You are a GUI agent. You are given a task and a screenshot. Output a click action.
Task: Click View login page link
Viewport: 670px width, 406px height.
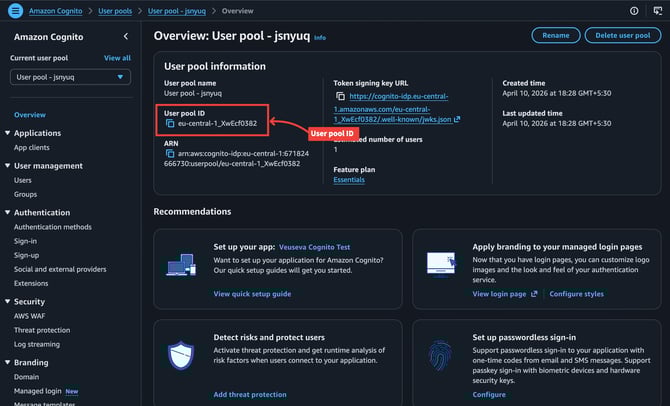point(499,294)
